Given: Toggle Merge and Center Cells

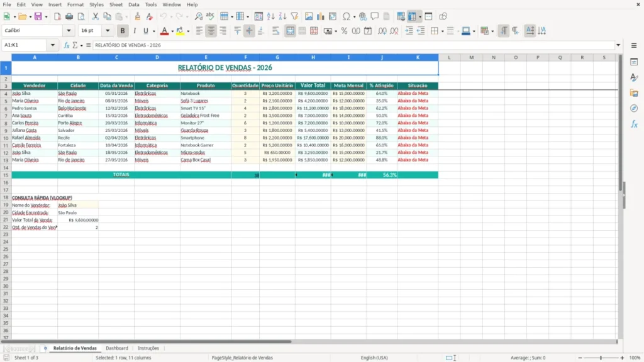Looking at the screenshot, I should click(x=290, y=31).
